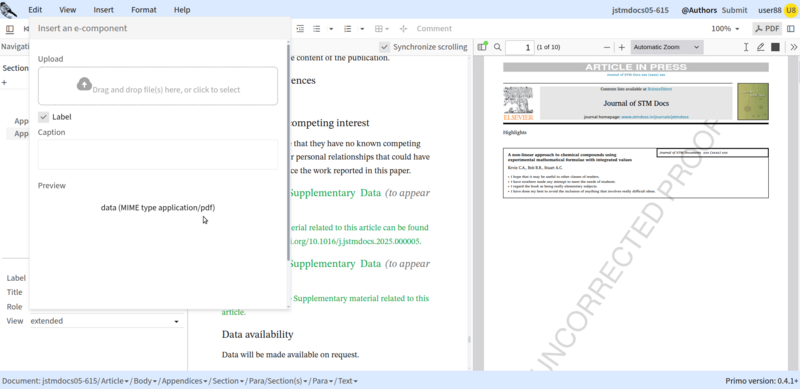Click the bulleted list icon
Screen dimensions: 800x389
coord(316,29)
